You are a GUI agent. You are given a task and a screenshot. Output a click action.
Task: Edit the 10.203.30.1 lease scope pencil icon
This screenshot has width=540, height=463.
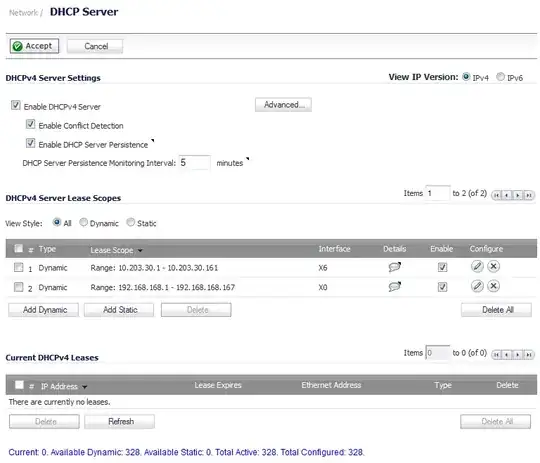tap(477, 267)
